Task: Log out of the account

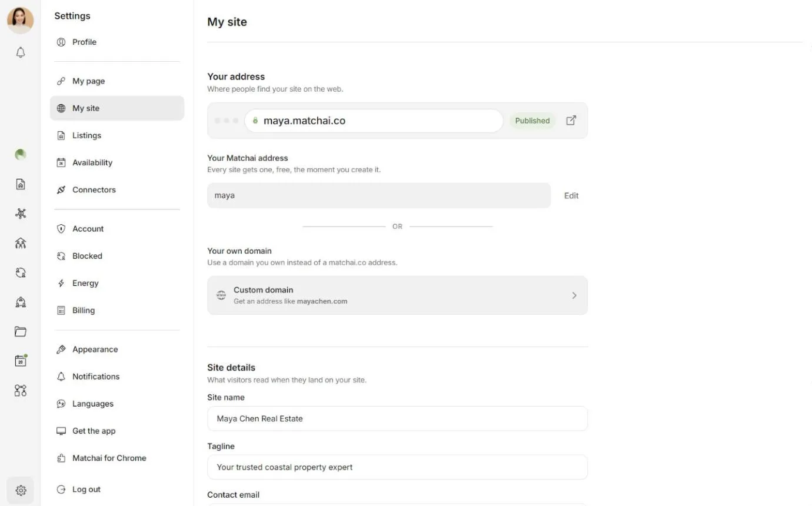Action: point(117,489)
